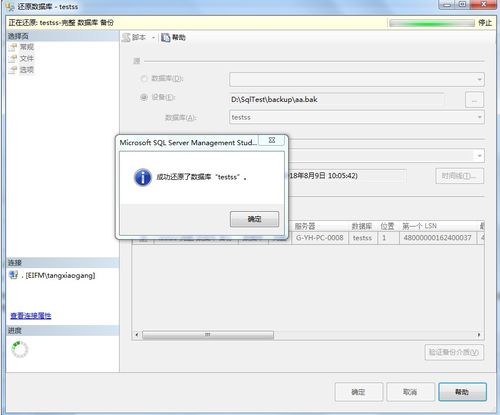Select the 设备(E) source radio button

pos(144,97)
